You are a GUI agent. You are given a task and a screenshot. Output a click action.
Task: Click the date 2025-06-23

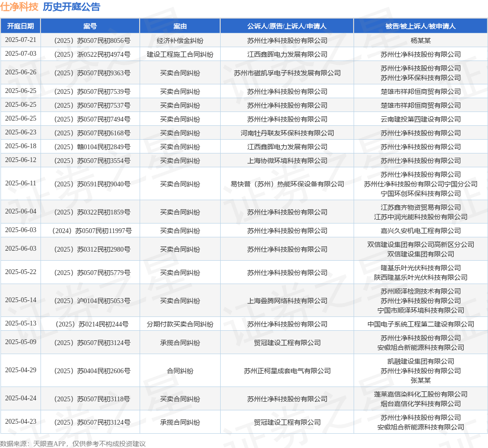[20, 132]
